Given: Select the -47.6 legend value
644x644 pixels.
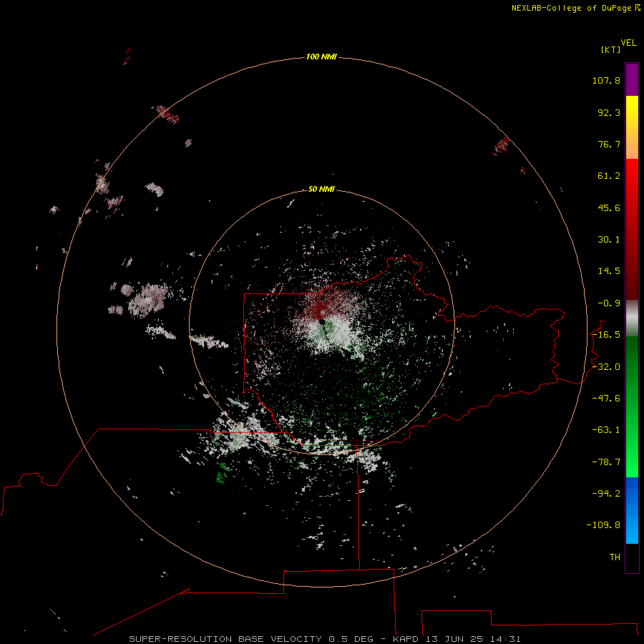Looking at the screenshot, I should 606,399.
